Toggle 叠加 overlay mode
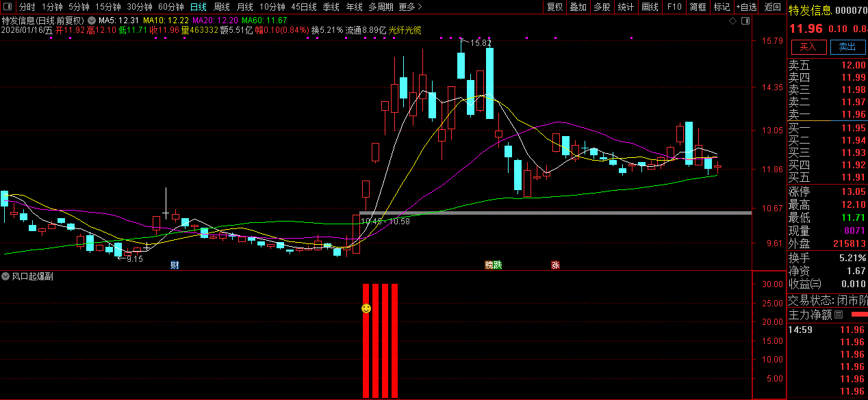The image size is (868, 400). [578, 7]
